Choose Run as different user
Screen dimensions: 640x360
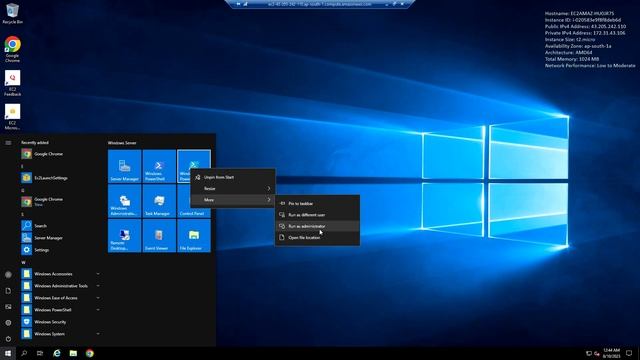[318, 215]
